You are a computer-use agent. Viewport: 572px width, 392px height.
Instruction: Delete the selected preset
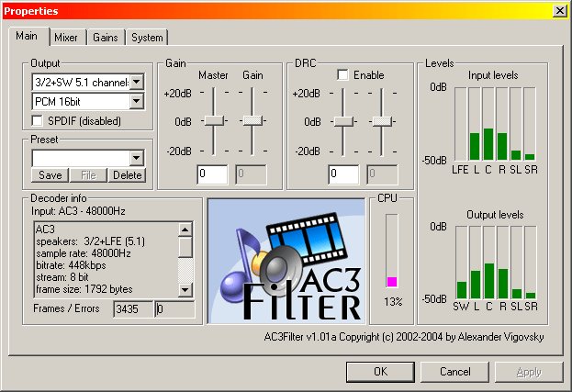128,175
